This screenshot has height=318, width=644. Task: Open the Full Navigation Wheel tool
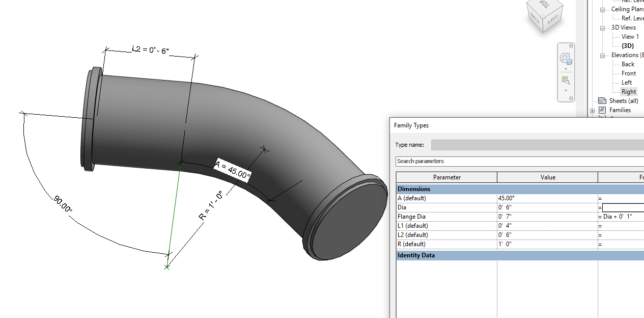point(566,58)
